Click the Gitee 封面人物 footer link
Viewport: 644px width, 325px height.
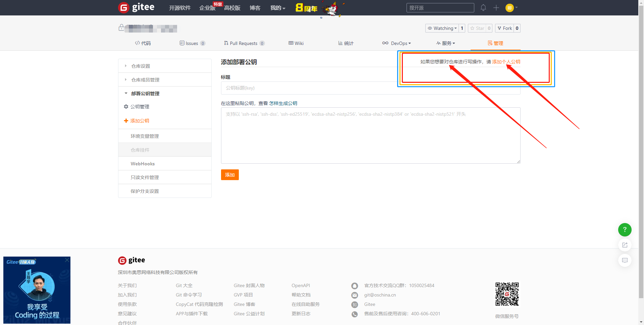(x=249, y=285)
